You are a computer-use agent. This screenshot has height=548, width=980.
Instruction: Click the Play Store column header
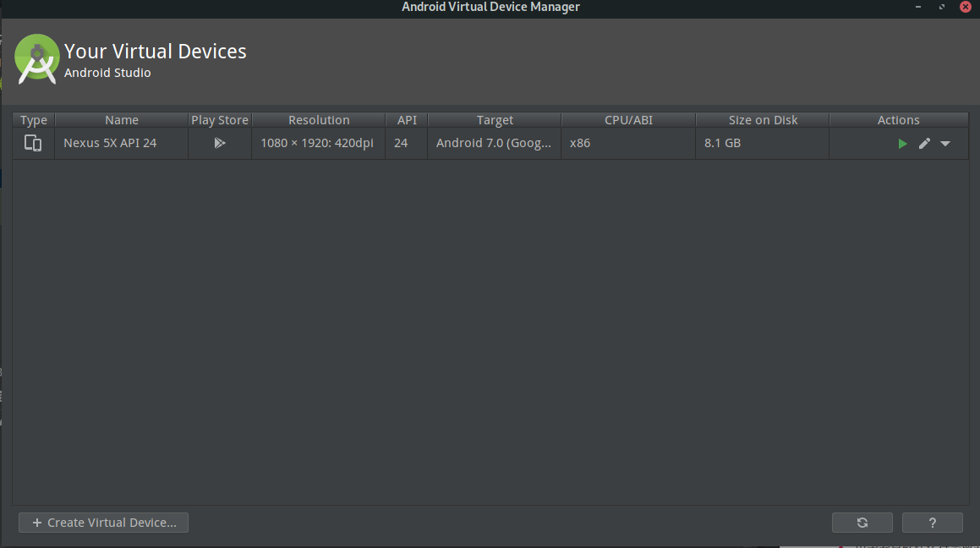(219, 120)
